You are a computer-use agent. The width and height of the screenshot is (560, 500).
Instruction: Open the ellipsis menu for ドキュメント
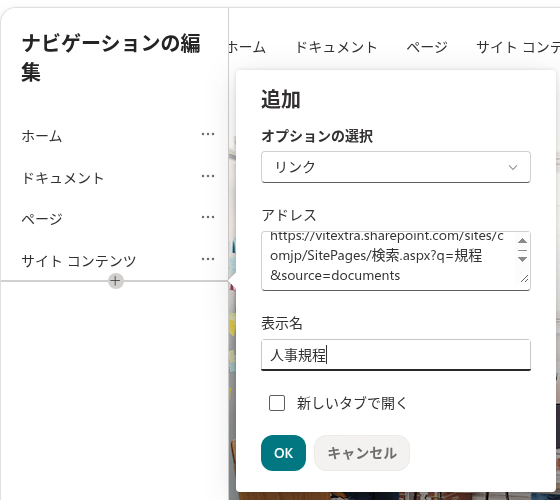coord(208,176)
